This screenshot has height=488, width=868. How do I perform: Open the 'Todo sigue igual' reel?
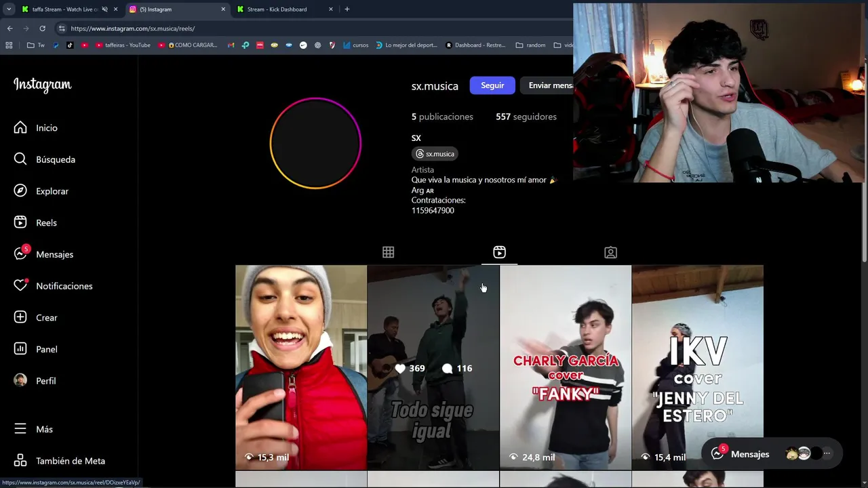point(433,367)
